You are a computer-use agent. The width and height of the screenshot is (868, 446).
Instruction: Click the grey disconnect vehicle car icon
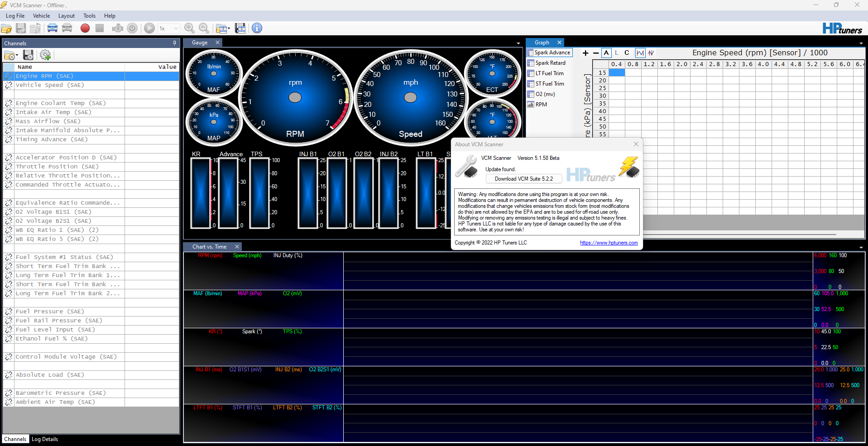tap(67, 28)
